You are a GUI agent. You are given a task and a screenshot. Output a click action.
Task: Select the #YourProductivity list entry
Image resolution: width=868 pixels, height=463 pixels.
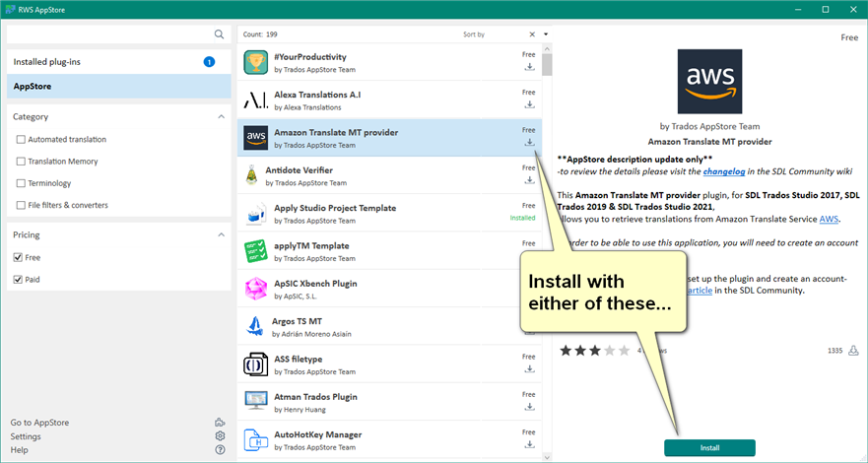tap(390, 62)
